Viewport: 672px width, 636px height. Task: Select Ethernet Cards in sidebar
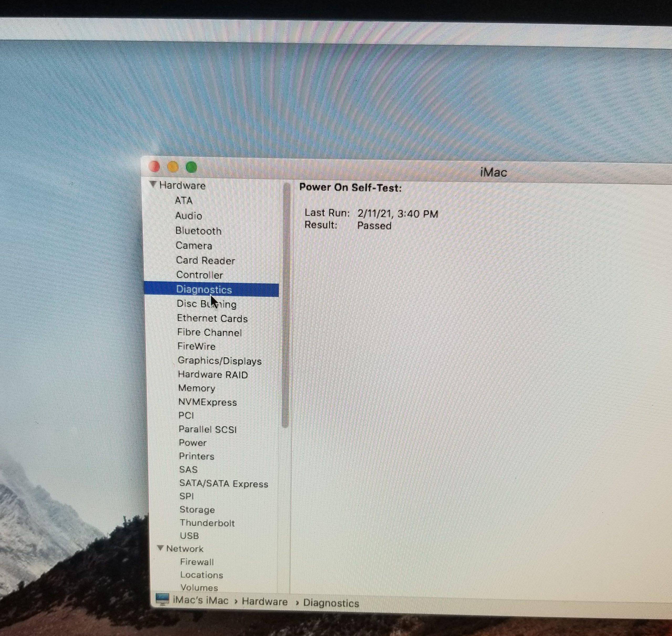click(x=212, y=318)
